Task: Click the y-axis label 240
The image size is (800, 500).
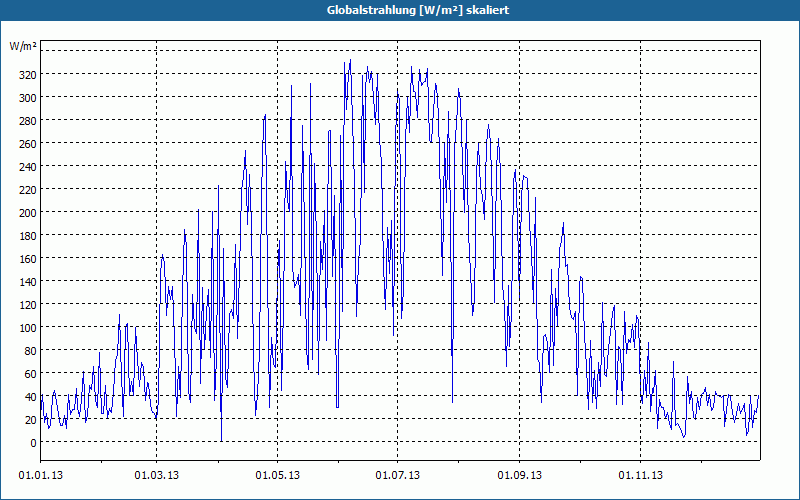Action: point(28,167)
